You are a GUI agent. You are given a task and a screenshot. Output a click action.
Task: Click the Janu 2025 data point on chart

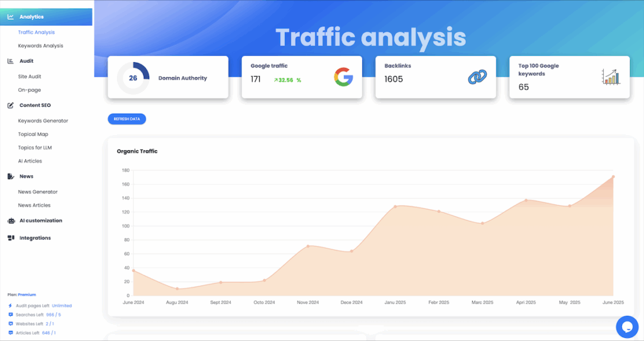[x=395, y=207]
